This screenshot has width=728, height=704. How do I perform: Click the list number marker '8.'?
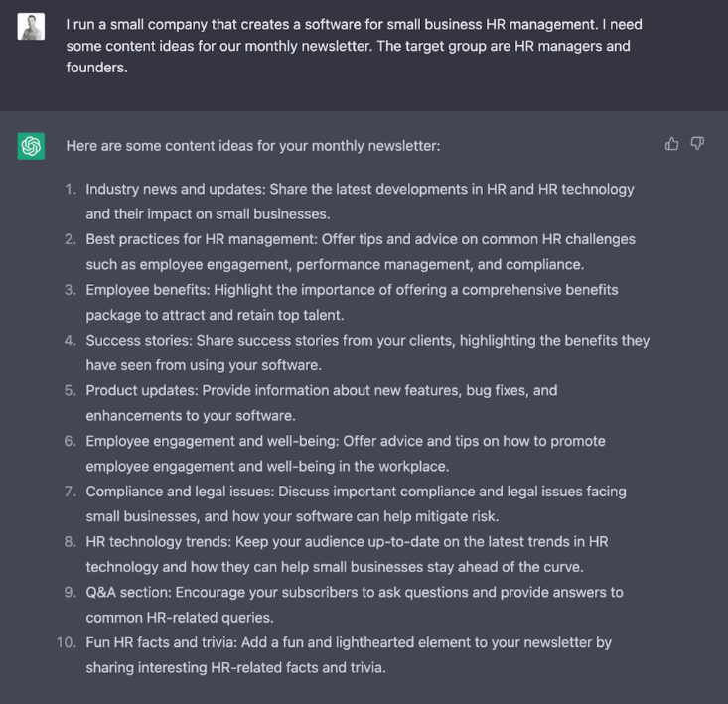click(x=71, y=541)
